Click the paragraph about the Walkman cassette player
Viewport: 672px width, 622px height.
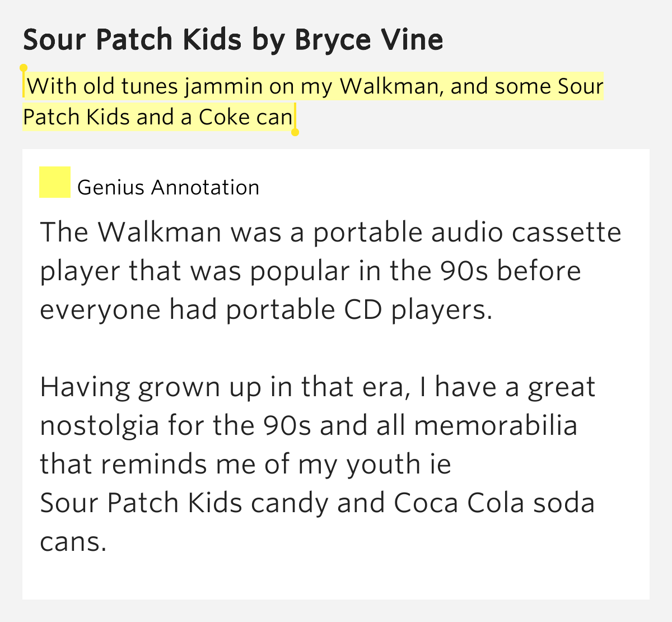[x=330, y=271]
